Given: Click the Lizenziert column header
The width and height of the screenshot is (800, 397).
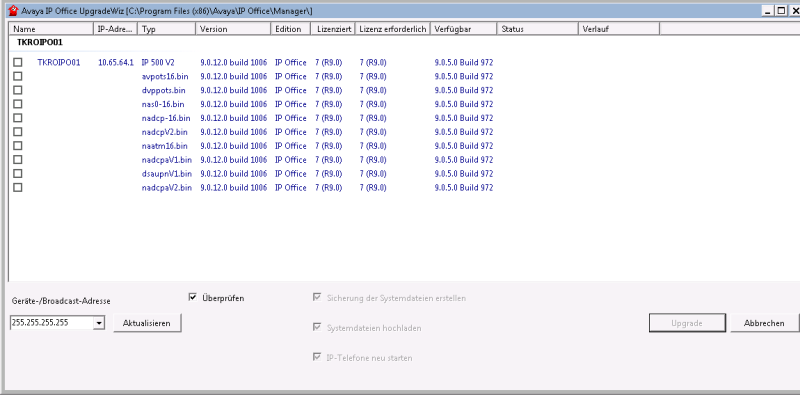Looking at the screenshot, I should pyautogui.click(x=333, y=29).
